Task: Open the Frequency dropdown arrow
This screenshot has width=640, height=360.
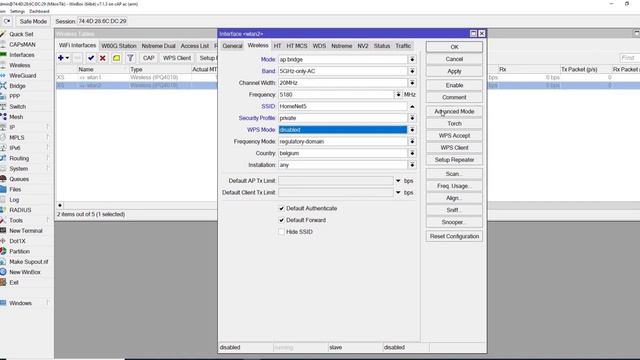Action: 398,95
